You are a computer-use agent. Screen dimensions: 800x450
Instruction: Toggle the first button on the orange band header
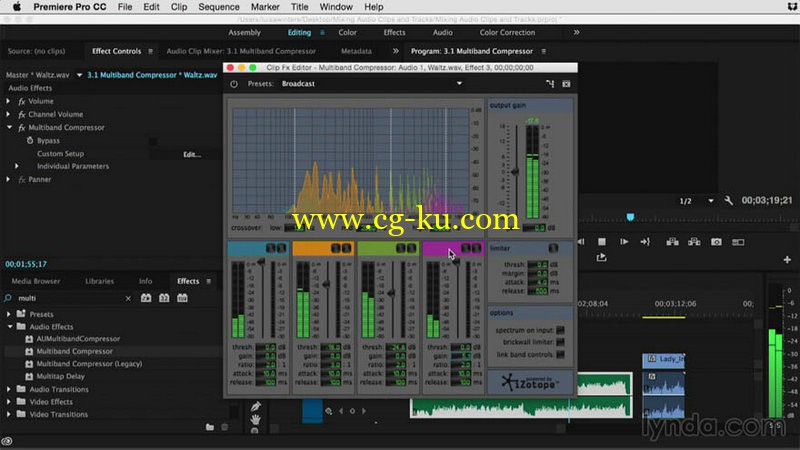tap(336, 248)
